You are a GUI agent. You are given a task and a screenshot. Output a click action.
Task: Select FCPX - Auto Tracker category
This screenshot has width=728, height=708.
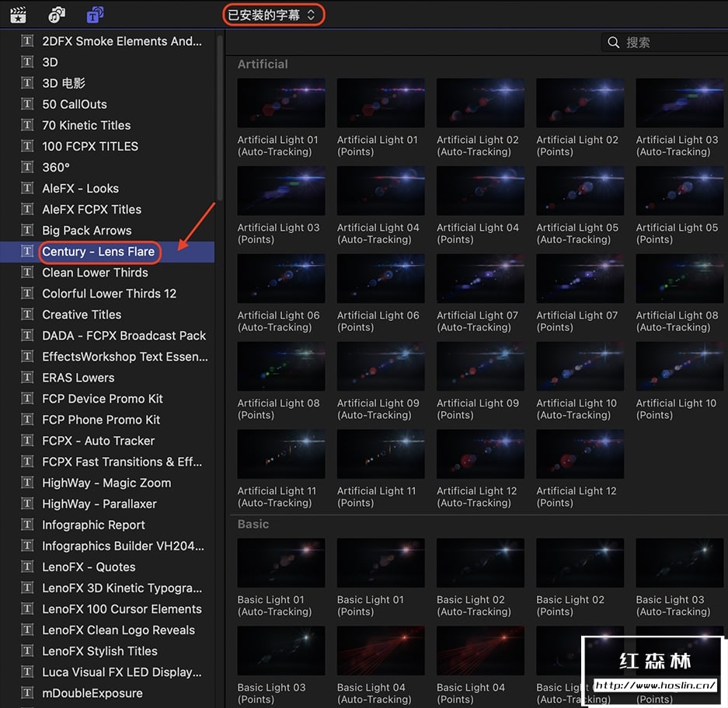[107, 441]
